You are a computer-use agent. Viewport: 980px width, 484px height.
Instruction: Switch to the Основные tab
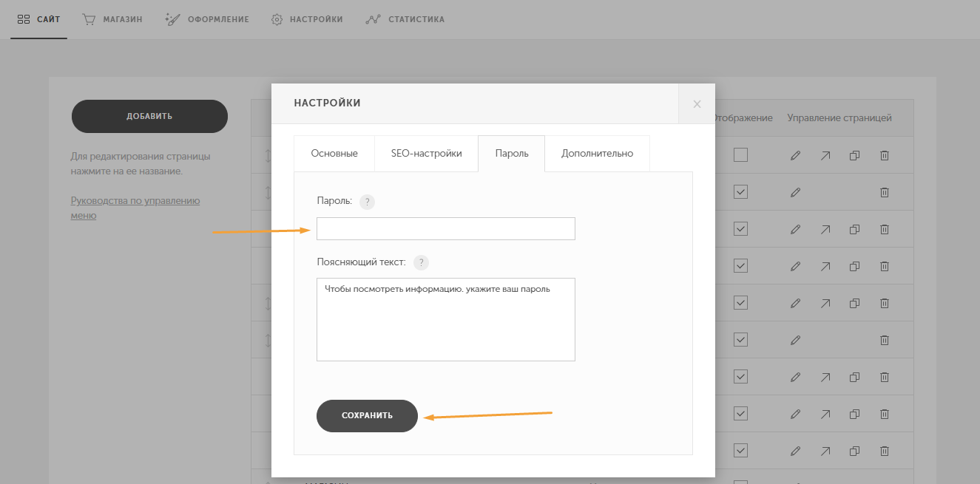[334, 154]
